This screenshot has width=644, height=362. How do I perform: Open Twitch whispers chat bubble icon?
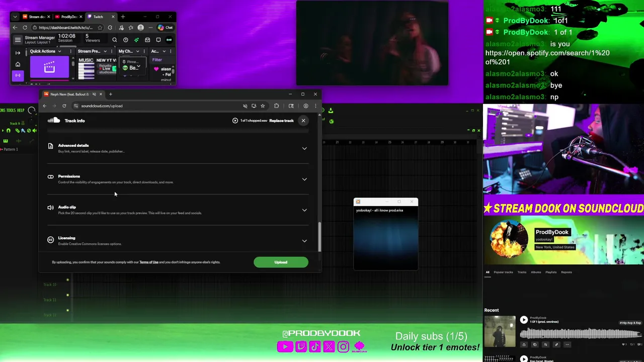tap(158, 40)
